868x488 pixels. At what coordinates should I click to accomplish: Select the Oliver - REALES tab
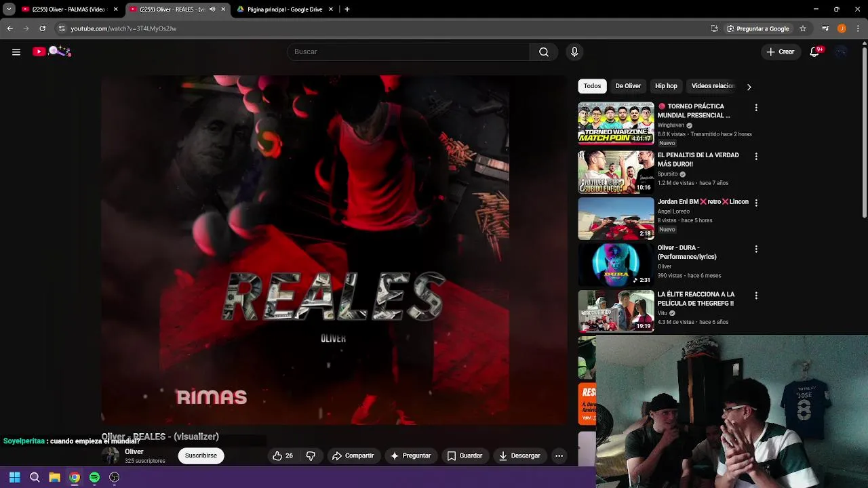(176, 9)
